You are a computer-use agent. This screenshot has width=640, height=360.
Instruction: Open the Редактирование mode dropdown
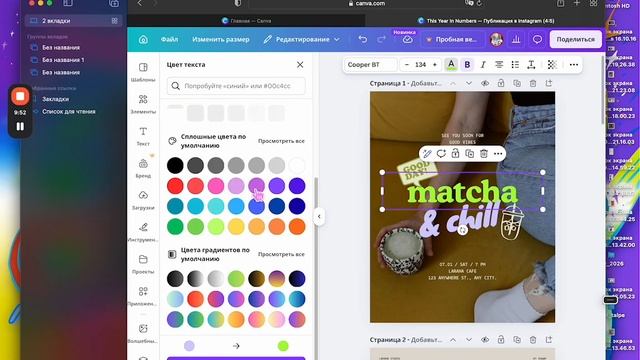click(x=301, y=40)
